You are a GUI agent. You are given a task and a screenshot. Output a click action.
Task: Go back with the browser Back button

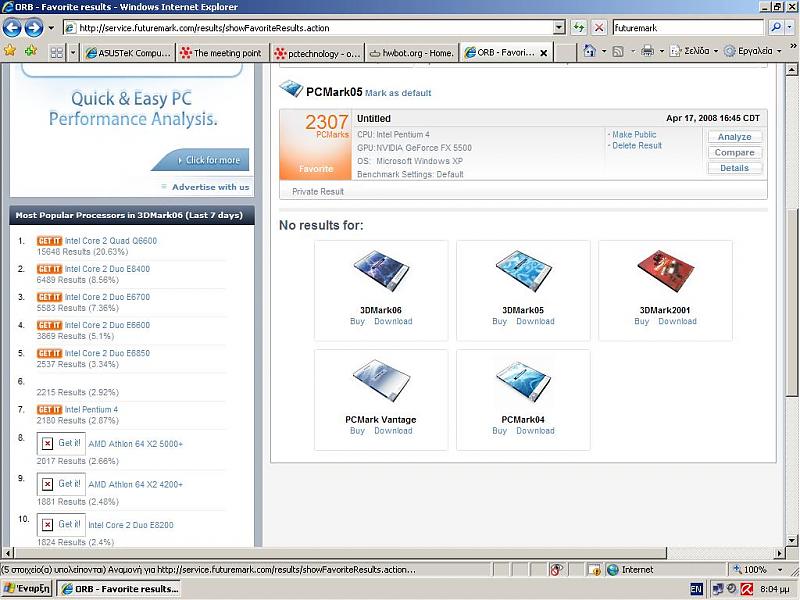12,28
